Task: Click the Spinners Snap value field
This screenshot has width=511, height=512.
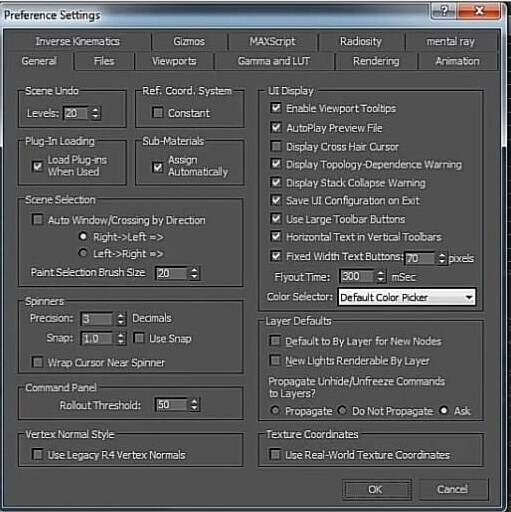Action: click(x=97, y=339)
